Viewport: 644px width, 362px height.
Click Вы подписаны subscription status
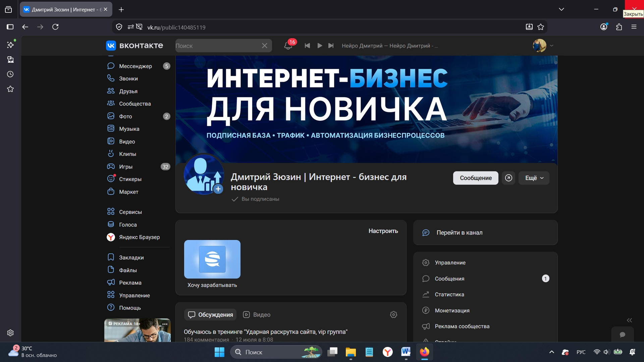256,199
